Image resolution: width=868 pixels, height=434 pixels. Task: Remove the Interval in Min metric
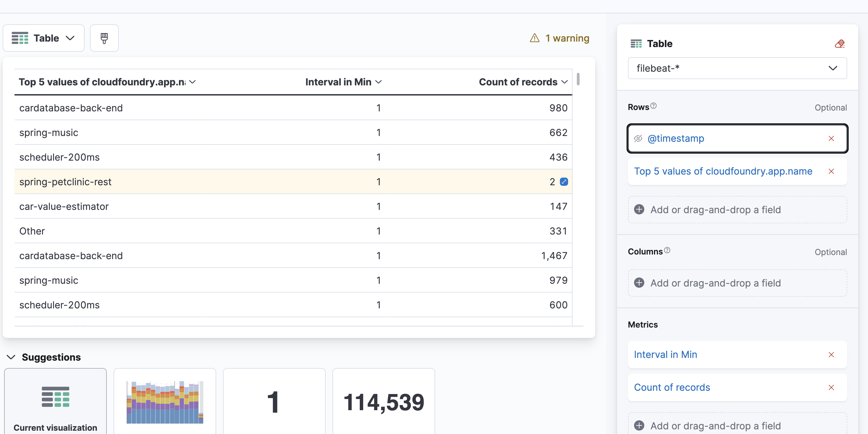tap(831, 355)
